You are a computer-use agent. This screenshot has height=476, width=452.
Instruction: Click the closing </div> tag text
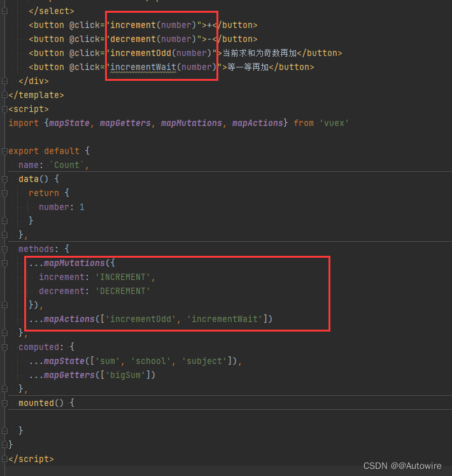coord(34,81)
